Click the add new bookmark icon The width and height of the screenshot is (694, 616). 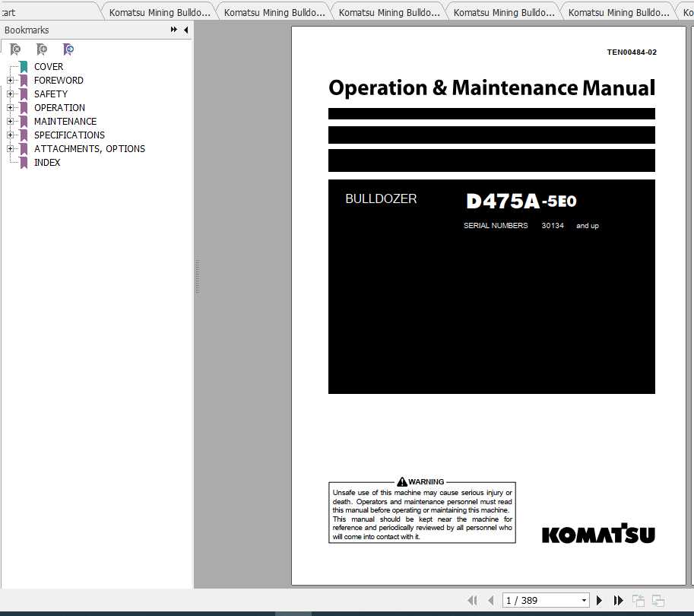click(x=43, y=49)
